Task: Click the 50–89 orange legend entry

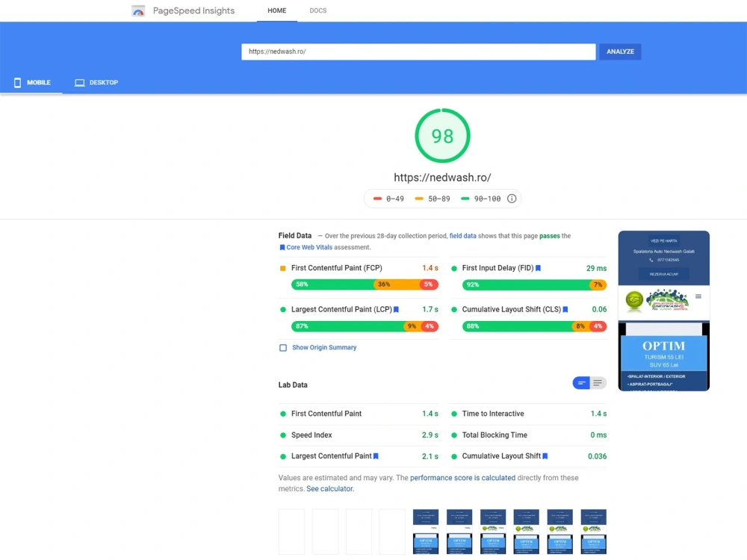Action: coord(433,199)
